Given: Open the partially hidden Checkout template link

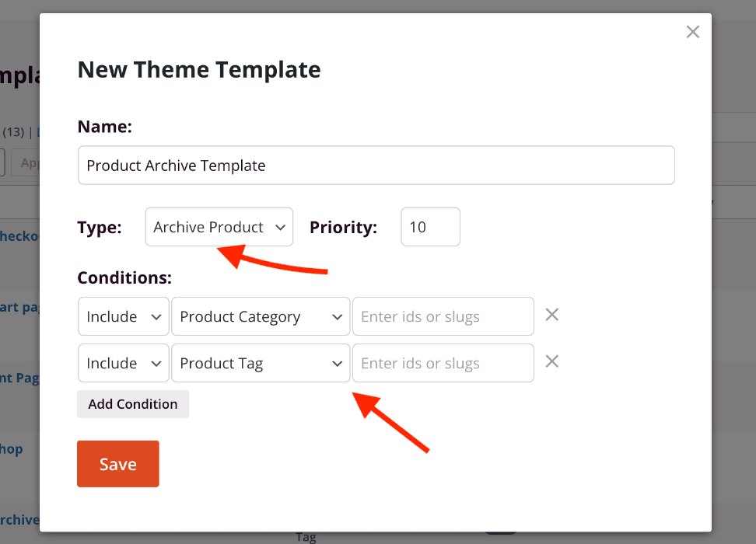Looking at the screenshot, I should (x=19, y=236).
